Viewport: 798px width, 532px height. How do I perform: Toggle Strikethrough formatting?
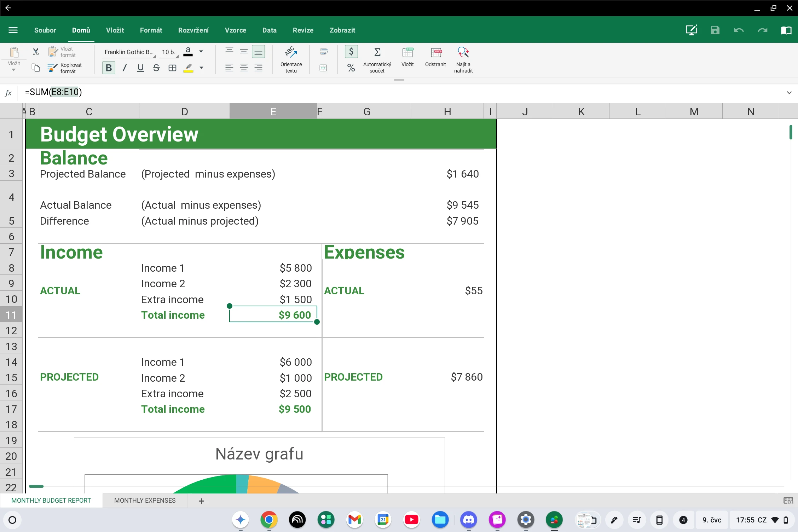(156, 68)
